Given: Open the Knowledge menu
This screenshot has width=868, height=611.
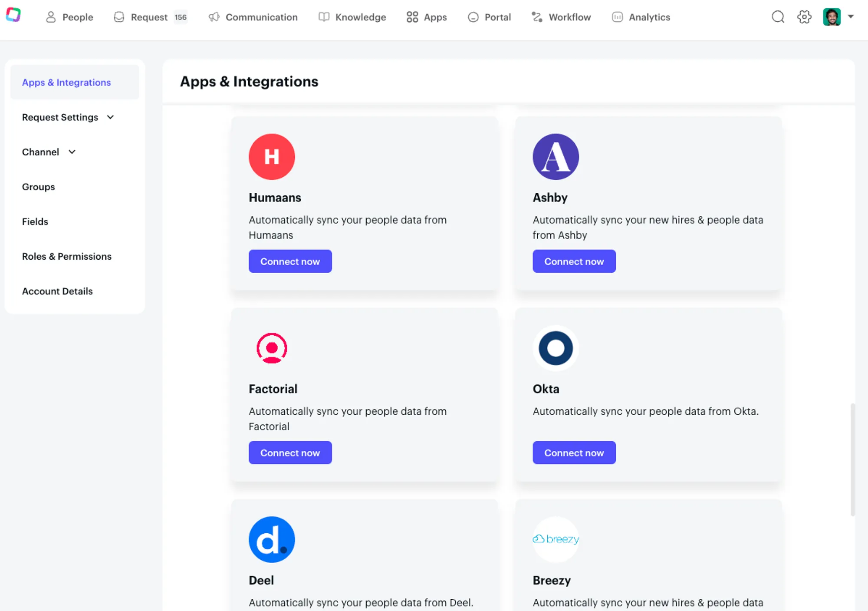Looking at the screenshot, I should pos(352,17).
